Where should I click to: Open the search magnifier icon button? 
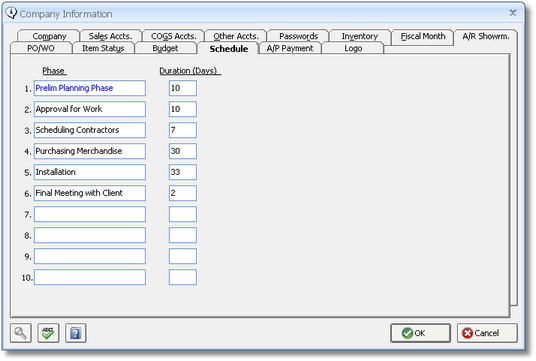[21, 333]
